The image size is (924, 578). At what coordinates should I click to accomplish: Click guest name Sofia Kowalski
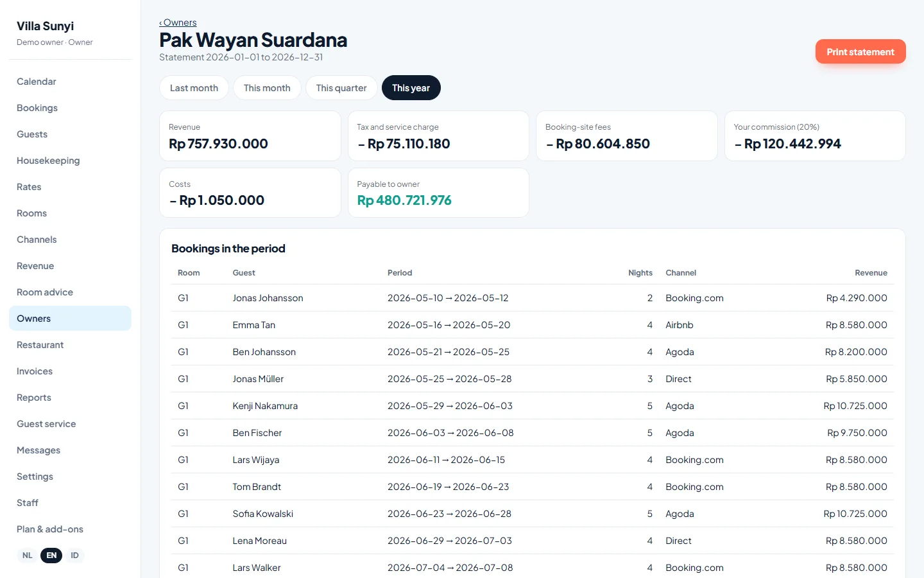(263, 514)
